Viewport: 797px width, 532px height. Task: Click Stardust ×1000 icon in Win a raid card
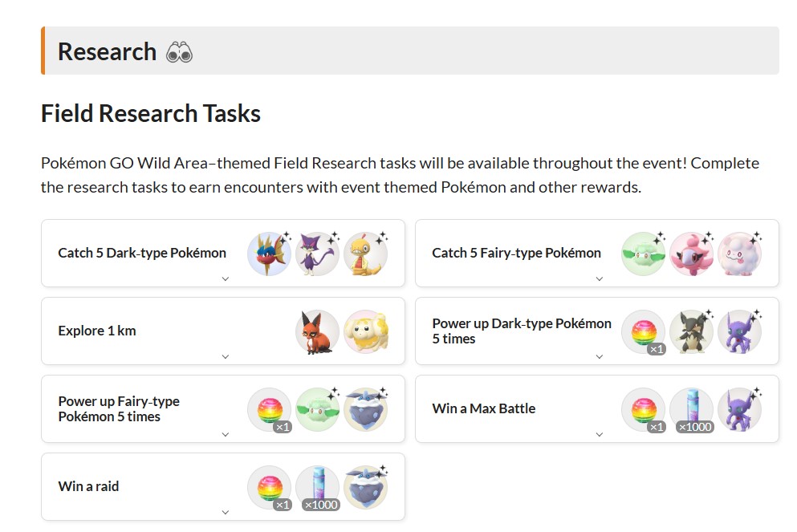coord(317,487)
